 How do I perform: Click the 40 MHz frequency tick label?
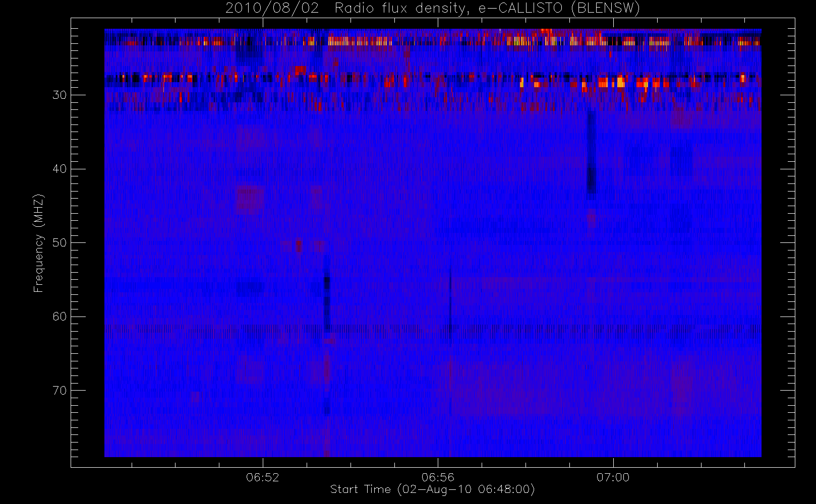(x=60, y=169)
